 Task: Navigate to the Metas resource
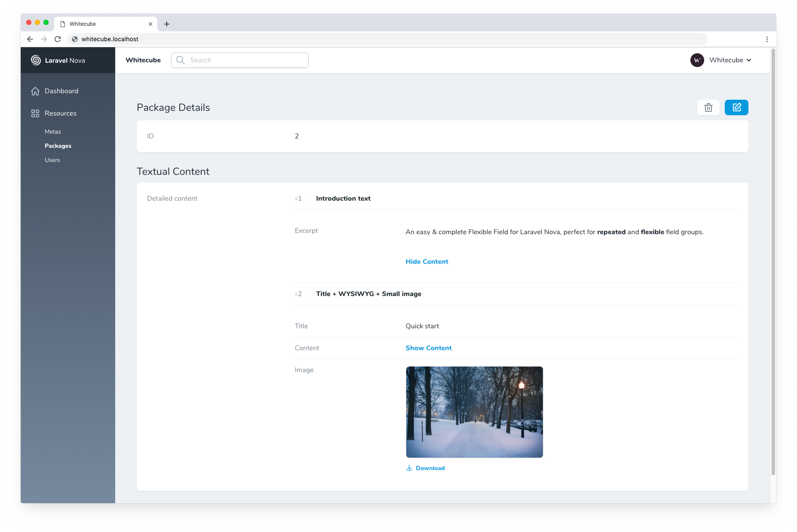pyautogui.click(x=53, y=131)
